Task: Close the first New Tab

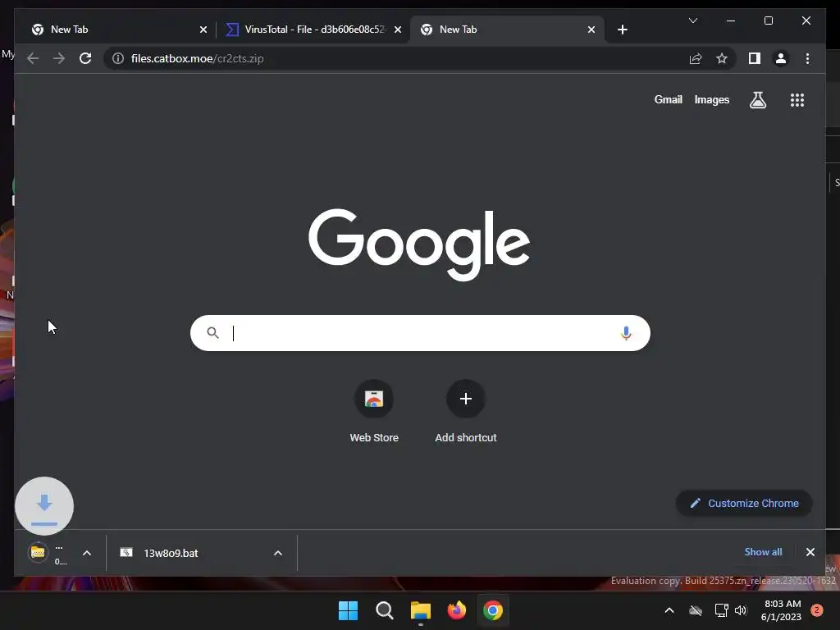Action: coord(203,30)
